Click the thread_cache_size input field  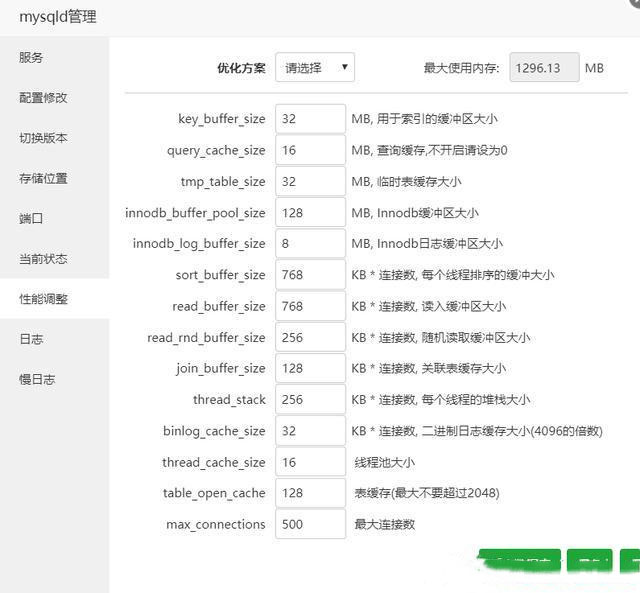310,462
